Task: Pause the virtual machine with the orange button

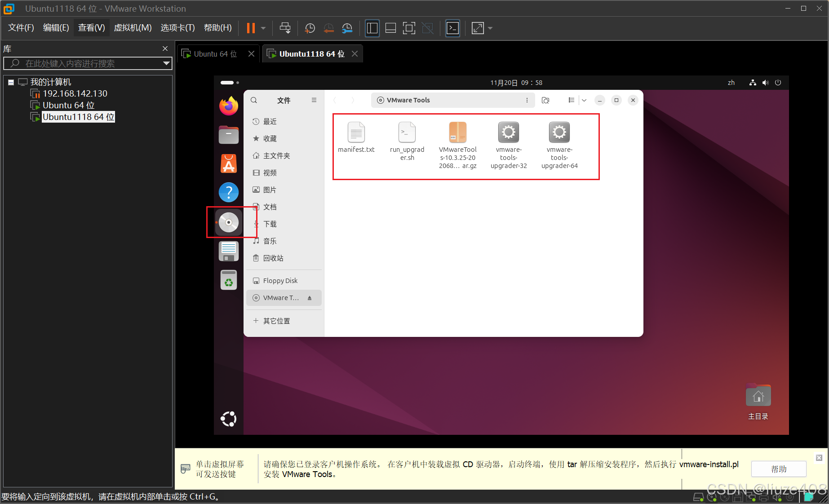Action: [251, 28]
